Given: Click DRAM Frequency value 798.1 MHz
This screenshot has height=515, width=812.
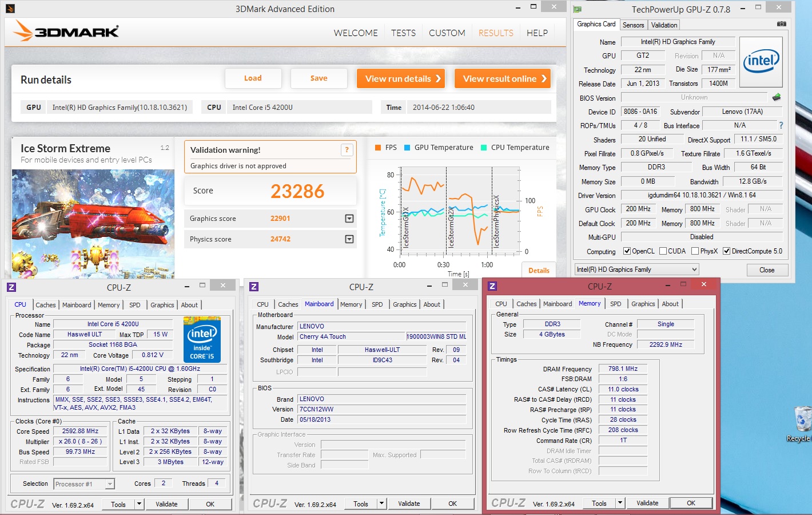Looking at the screenshot, I should point(623,369).
